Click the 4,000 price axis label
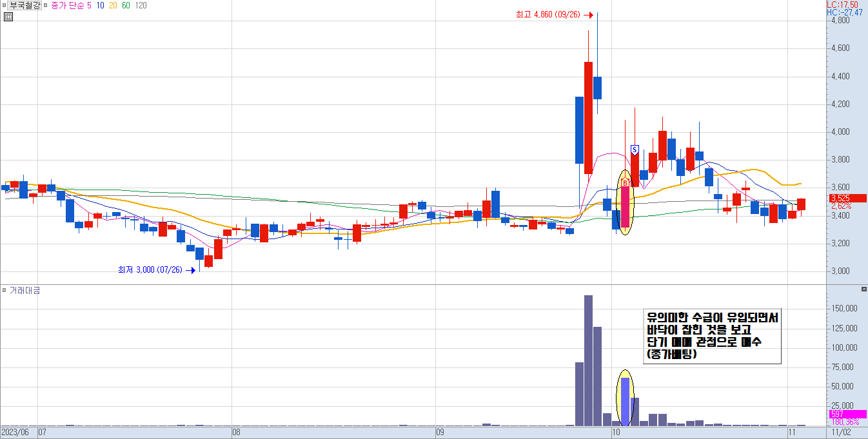 840,132
